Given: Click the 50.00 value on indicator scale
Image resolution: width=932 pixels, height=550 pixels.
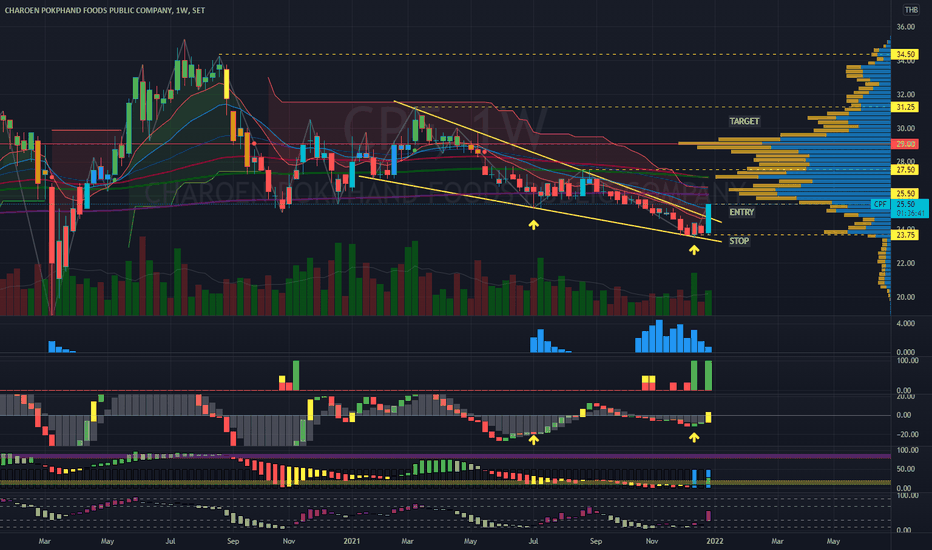Looking at the screenshot, I should pos(905,470).
